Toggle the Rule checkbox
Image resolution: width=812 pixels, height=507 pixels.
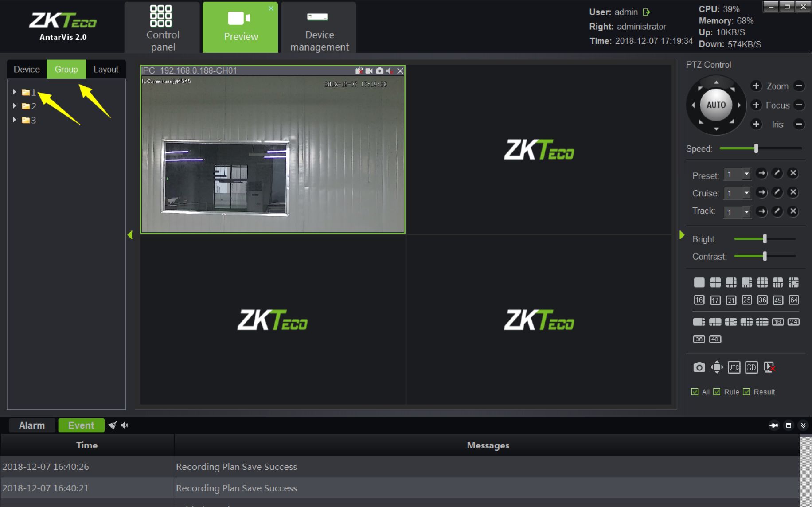[x=717, y=392]
